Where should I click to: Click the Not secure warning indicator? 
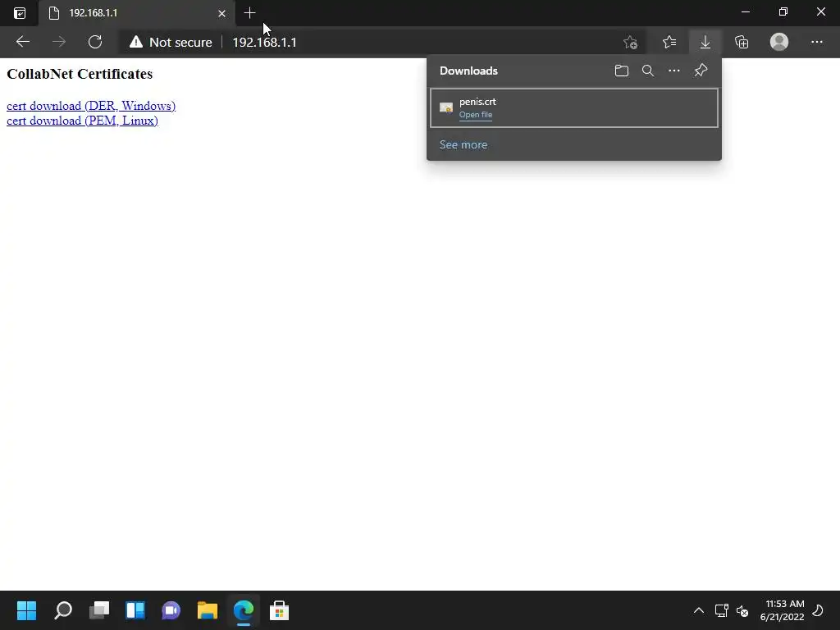coord(171,43)
